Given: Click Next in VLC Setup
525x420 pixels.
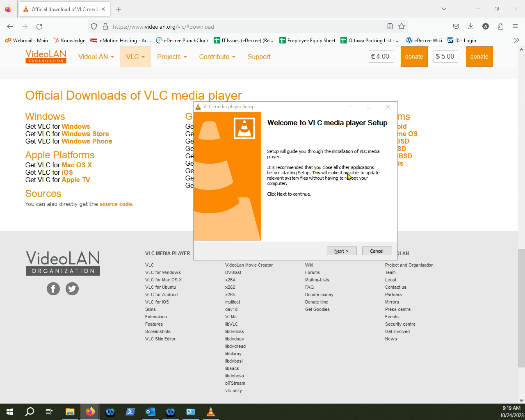Looking at the screenshot, I should point(341,251).
